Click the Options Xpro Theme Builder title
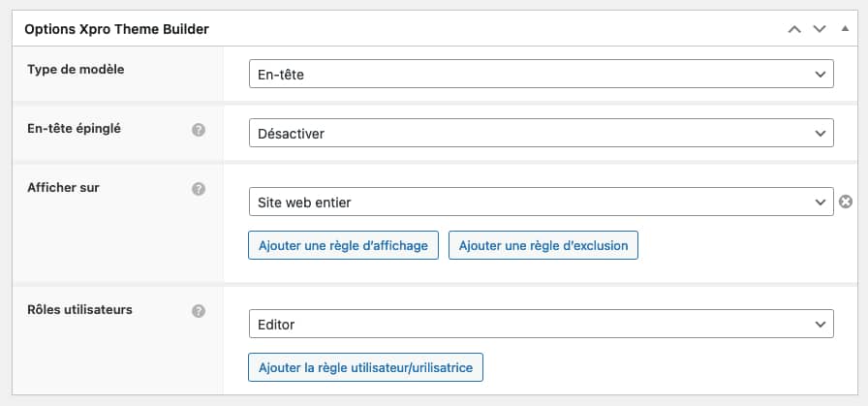The height and width of the screenshot is (406, 868). point(117,29)
